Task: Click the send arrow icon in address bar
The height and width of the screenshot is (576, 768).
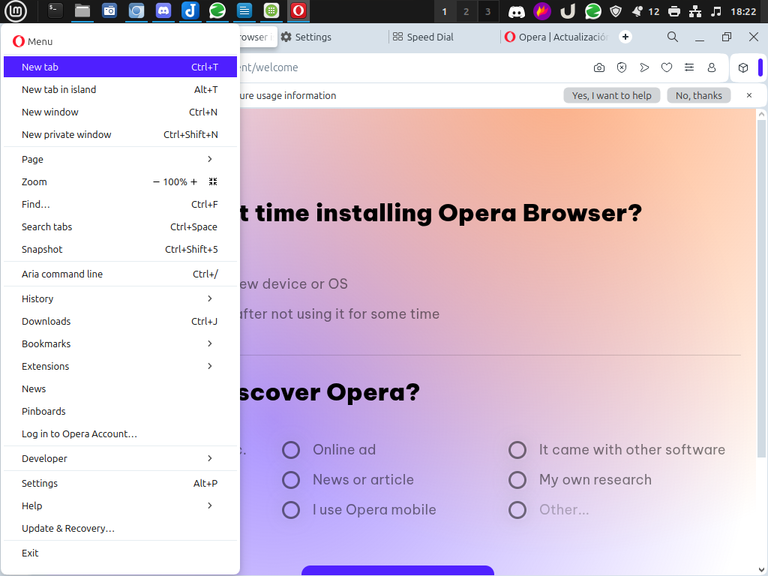Action: click(644, 68)
